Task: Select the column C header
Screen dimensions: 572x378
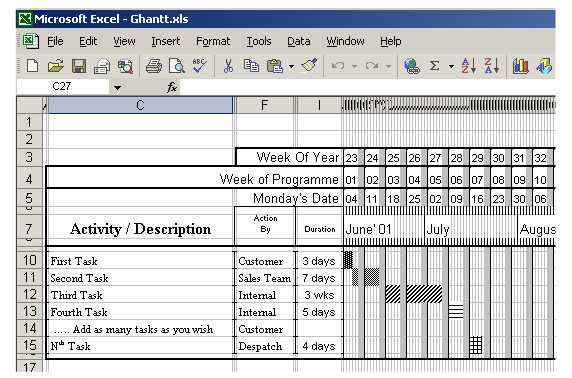Action: click(140, 105)
